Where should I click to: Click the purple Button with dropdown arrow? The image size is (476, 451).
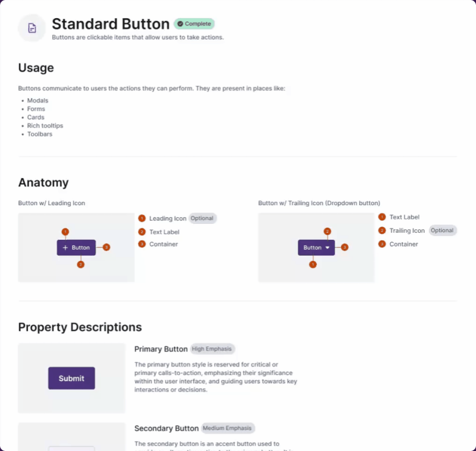316,248
